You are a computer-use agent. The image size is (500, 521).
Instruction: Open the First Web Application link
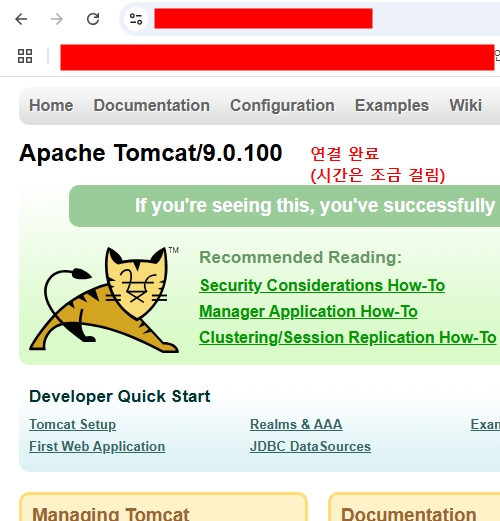click(97, 446)
